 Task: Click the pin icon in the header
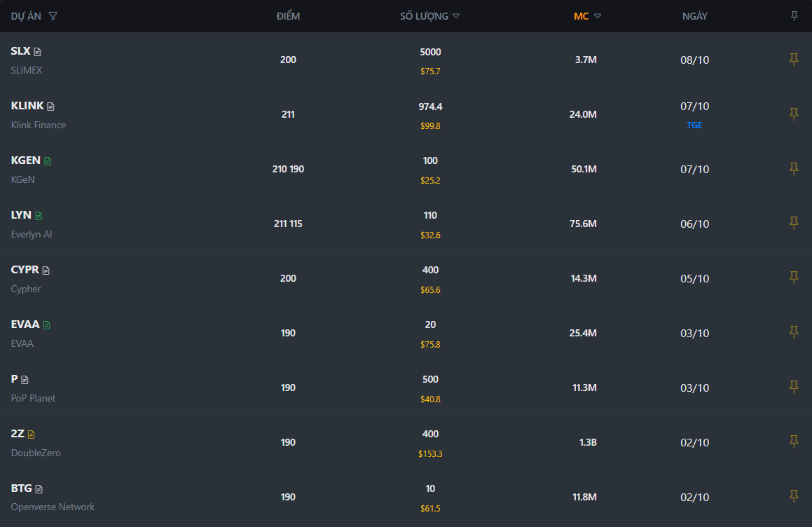[x=794, y=16]
